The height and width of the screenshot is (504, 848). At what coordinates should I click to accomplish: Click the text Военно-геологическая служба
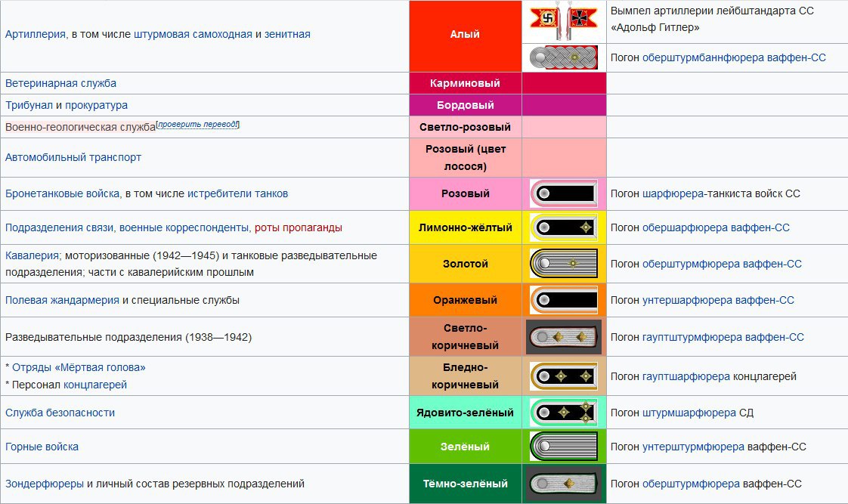pyautogui.click(x=80, y=127)
